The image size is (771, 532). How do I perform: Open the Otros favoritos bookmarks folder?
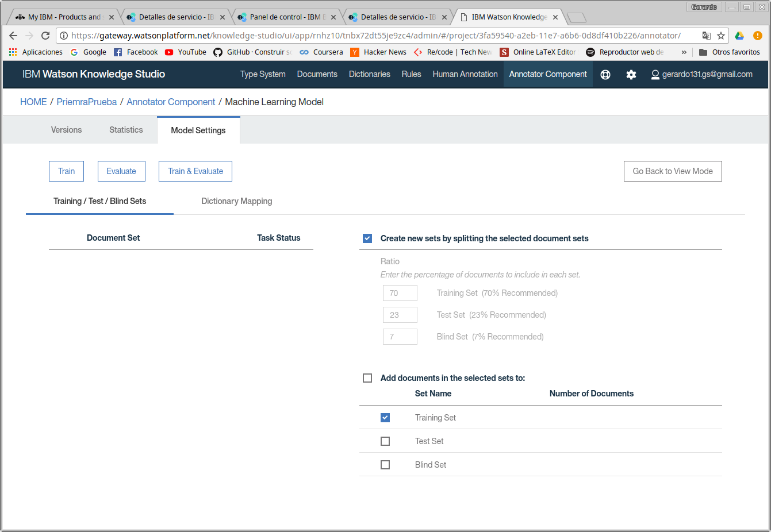pyautogui.click(x=730, y=52)
